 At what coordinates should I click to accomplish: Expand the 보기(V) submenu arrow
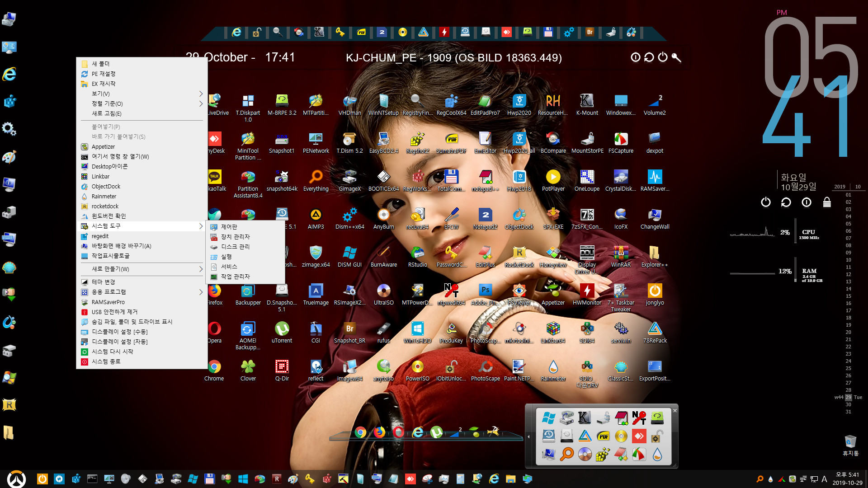tap(201, 94)
